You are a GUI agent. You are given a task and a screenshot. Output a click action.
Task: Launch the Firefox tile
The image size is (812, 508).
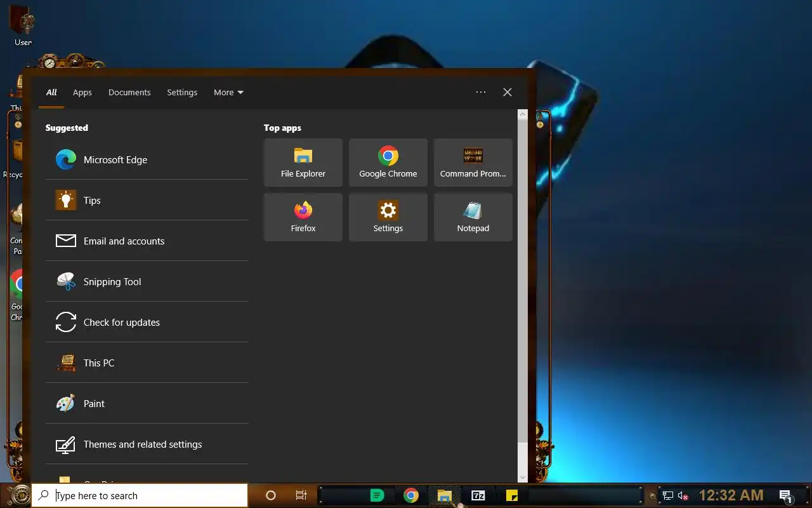tap(303, 217)
